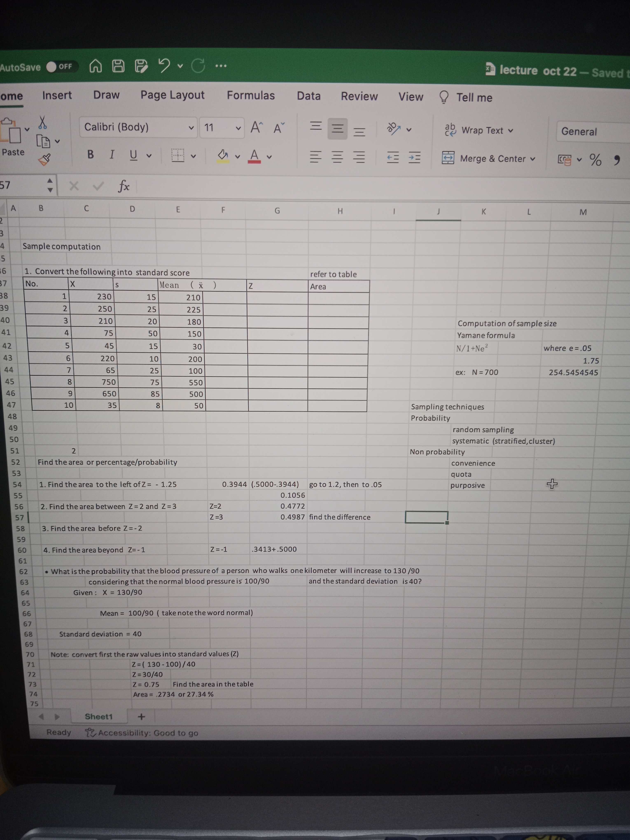This screenshot has width=630, height=840.
Task: Click the Increase Font Size icon
Action: pyautogui.click(x=256, y=128)
